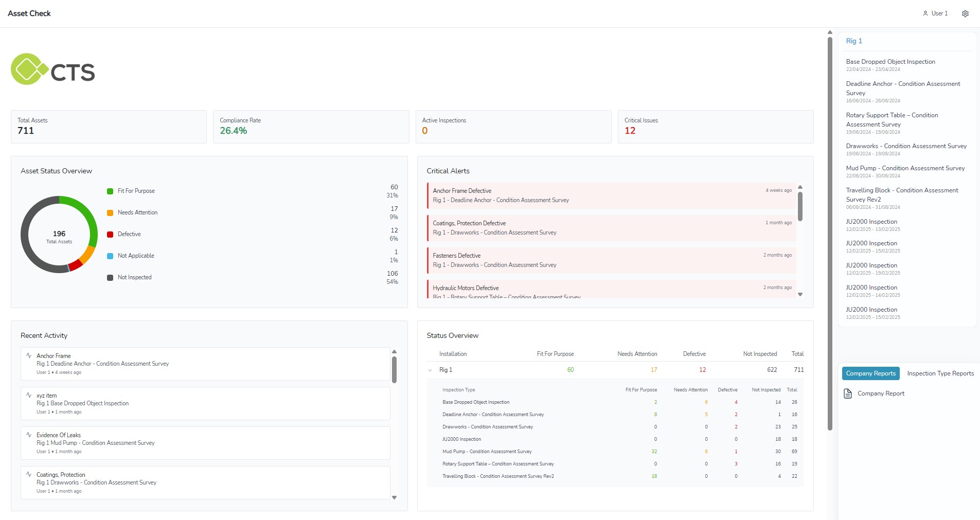The height and width of the screenshot is (520, 980).
Task: Click the Company Report document icon
Action: pyautogui.click(x=848, y=394)
